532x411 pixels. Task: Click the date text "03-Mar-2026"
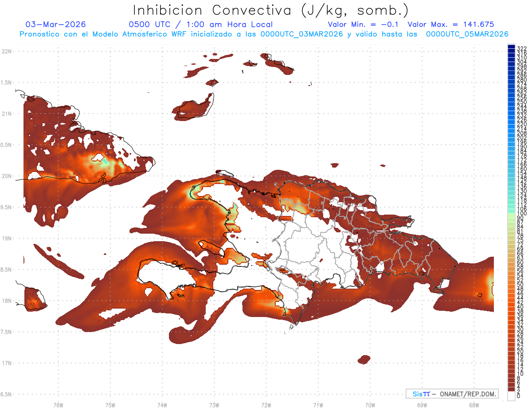tap(56, 24)
